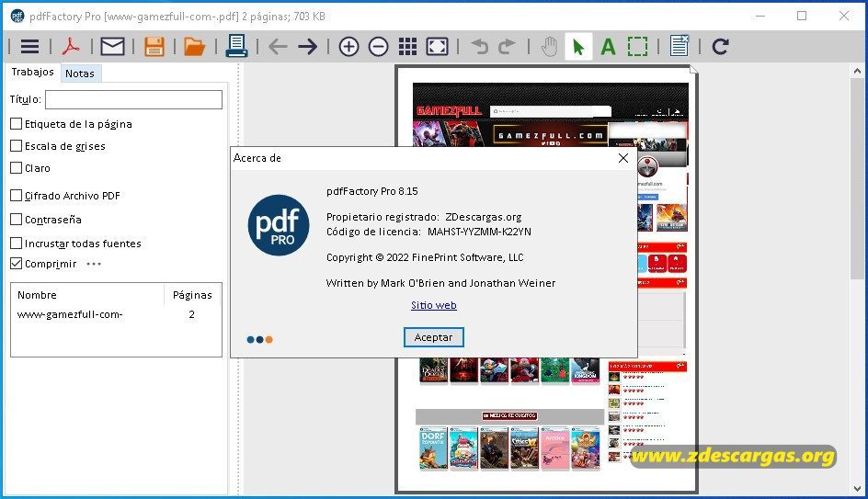Select the green text A tool
Viewport: 868px width, 499px height.
[609, 47]
